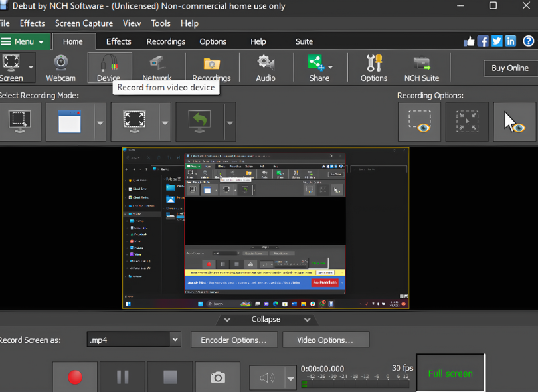Open the Screen Capture menu
The width and height of the screenshot is (538, 392).
pos(84,23)
